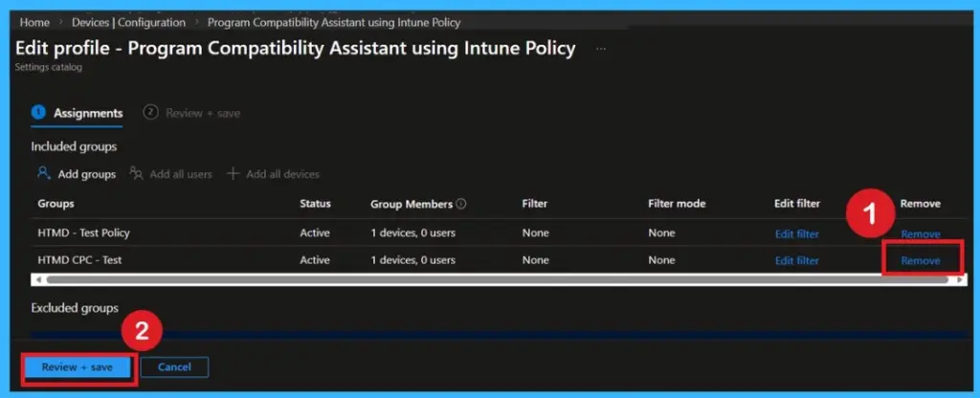The width and height of the screenshot is (980, 398).
Task: Select the HTMD CPC - Test group row
Action: [x=498, y=260]
